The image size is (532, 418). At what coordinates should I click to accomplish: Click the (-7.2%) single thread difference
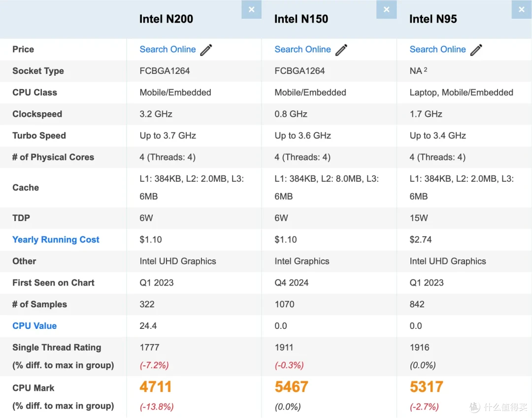pyautogui.click(x=154, y=365)
